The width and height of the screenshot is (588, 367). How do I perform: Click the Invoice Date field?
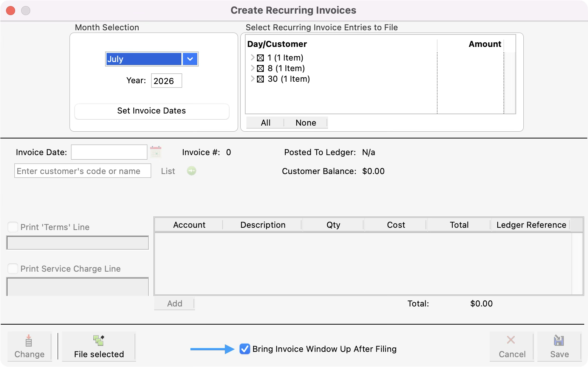pyautogui.click(x=109, y=152)
